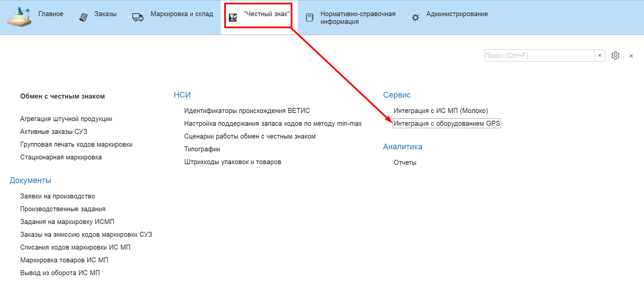Open Стационарная маркировка
This screenshot has width=644, height=296.
pos(61,157)
